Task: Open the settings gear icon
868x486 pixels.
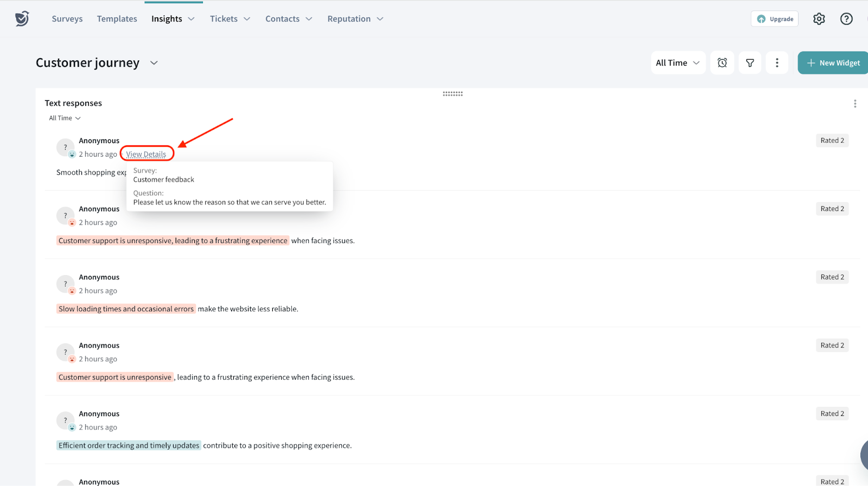Action: coord(819,19)
